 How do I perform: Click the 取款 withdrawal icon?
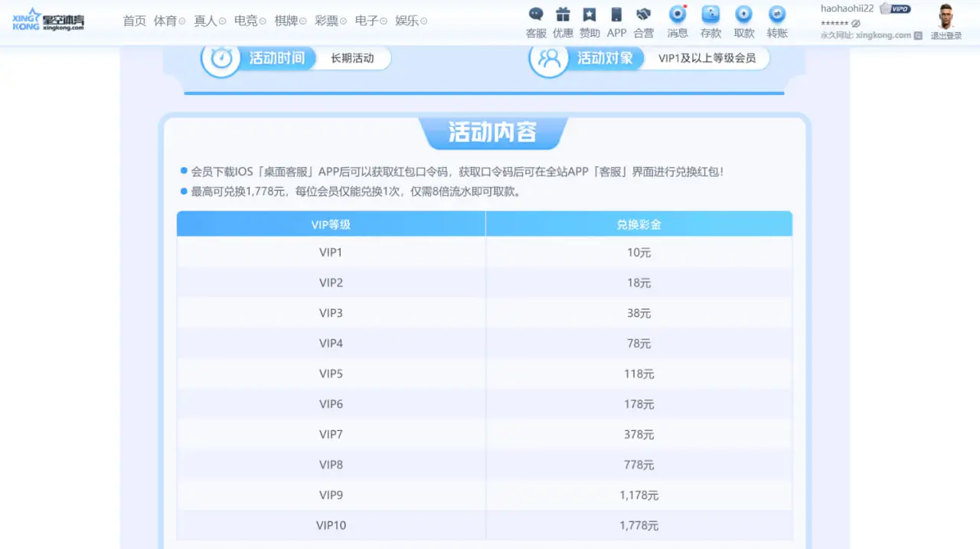(743, 15)
